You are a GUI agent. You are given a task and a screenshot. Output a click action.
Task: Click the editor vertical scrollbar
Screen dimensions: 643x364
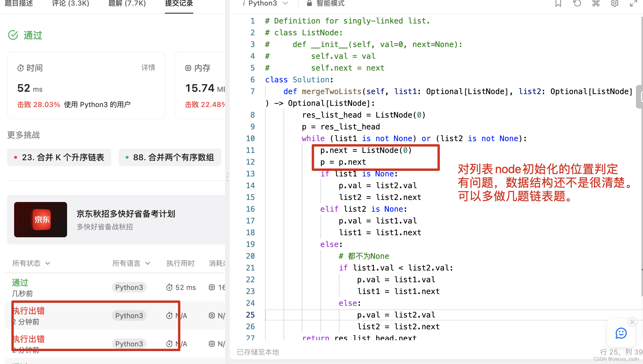(642, 156)
